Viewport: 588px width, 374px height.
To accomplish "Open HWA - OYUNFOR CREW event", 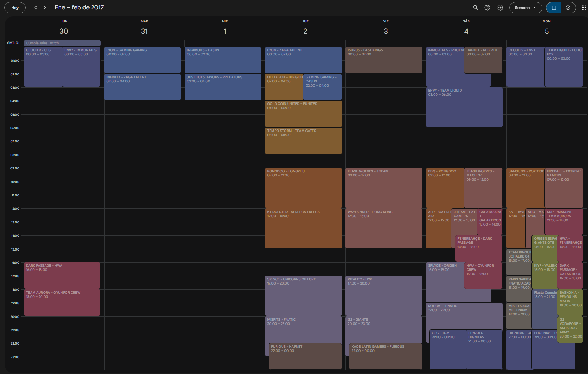I will pos(483,276).
